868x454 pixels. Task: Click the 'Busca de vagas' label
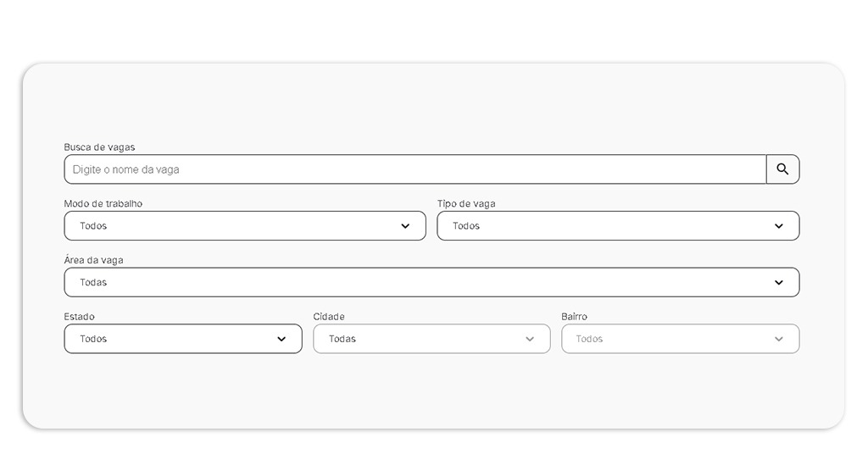pyautogui.click(x=99, y=147)
